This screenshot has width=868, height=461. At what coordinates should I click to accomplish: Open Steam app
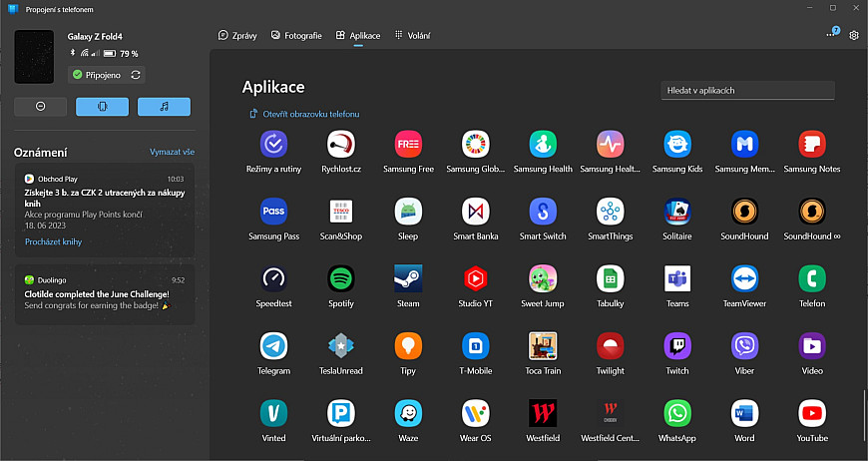(408, 279)
